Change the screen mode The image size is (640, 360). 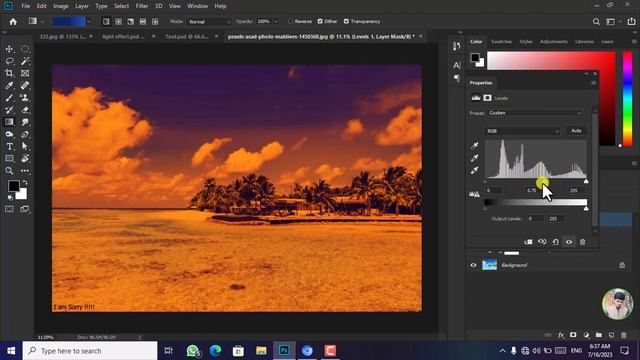(25, 209)
